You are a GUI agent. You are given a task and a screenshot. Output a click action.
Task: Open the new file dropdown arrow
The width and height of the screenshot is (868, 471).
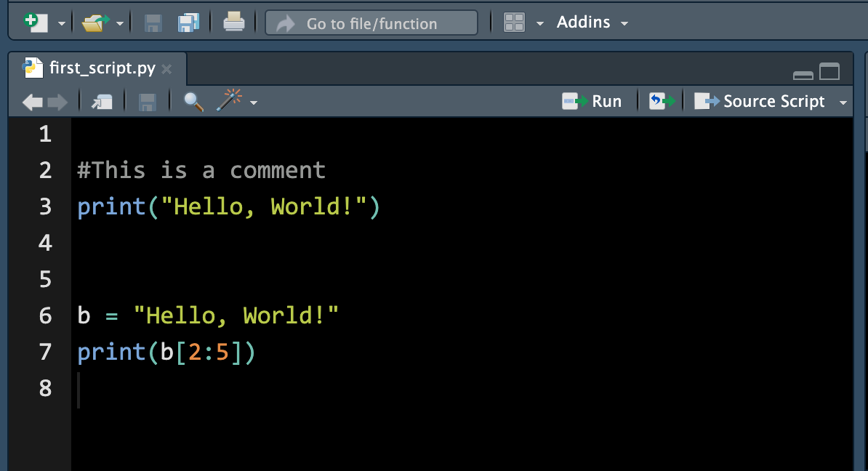[x=63, y=23]
